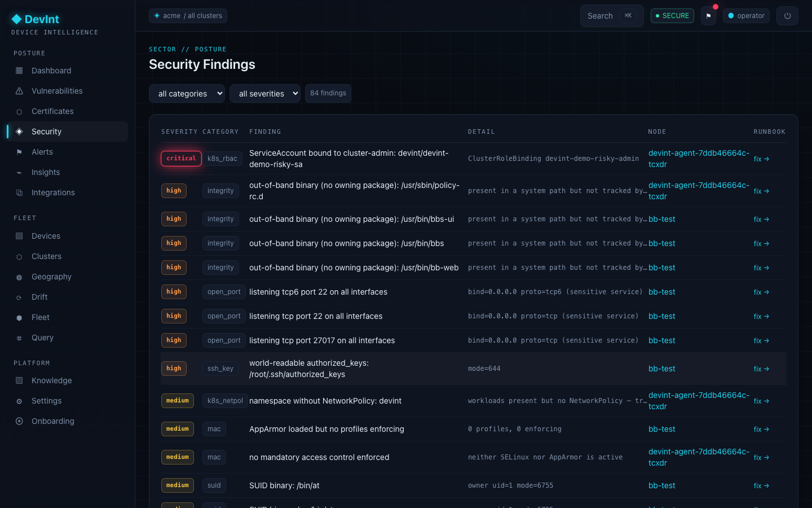Click the flag notifications icon in header
The image size is (812, 508).
(708, 16)
